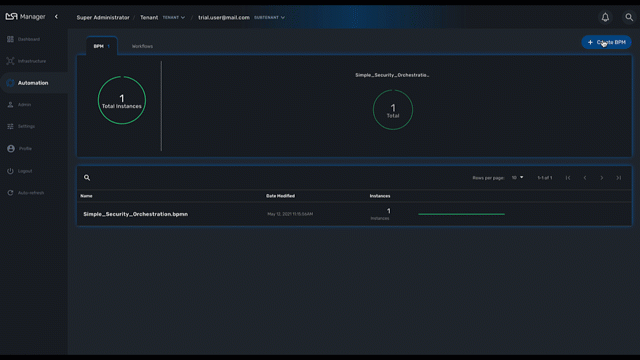Viewport: 640px width, 360px height.
Task: Click the Logout power icon
Action: point(10,171)
